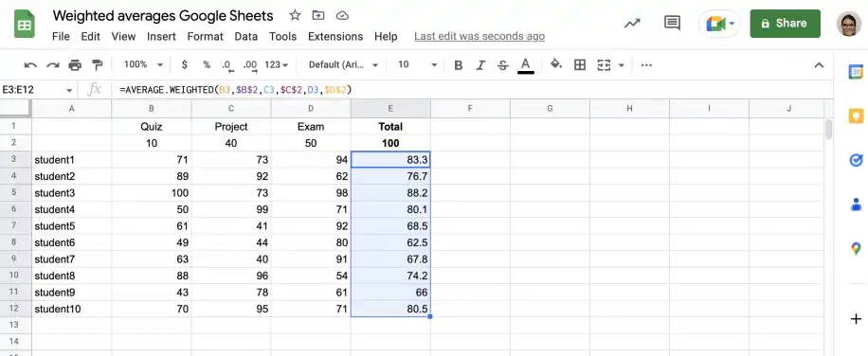This screenshot has width=868, height=356.
Task: Select cell with value 83.3
Action: click(390, 160)
